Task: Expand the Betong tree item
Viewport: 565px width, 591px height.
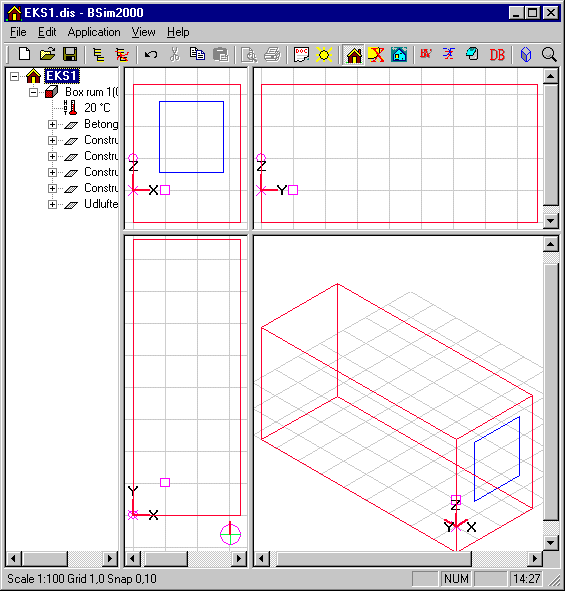Action: point(52,124)
